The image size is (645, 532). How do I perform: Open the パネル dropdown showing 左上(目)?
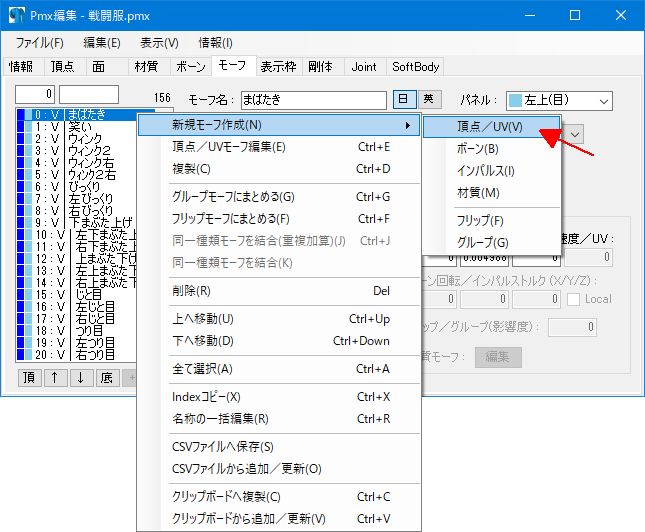click(559, 101)
